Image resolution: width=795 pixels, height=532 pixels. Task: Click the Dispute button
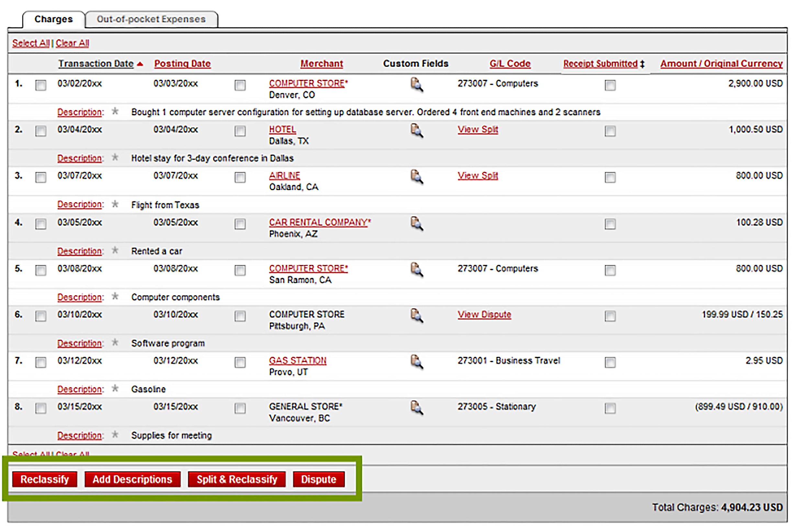(318, 479)
